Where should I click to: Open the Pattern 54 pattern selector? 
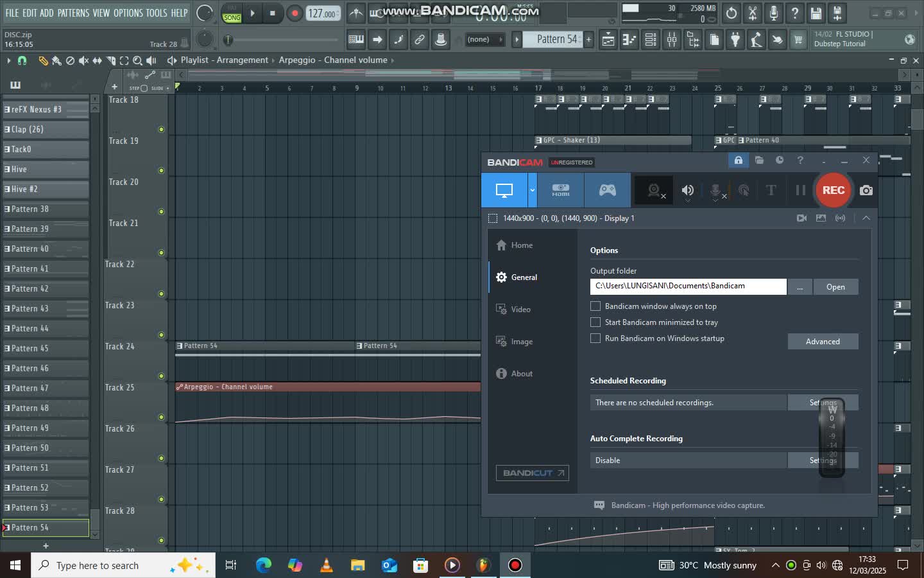tap(556, 40)
